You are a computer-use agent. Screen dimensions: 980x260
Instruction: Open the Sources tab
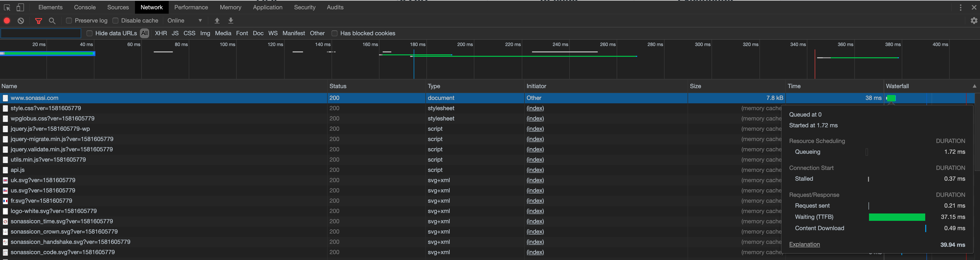[x=118, y=7]
